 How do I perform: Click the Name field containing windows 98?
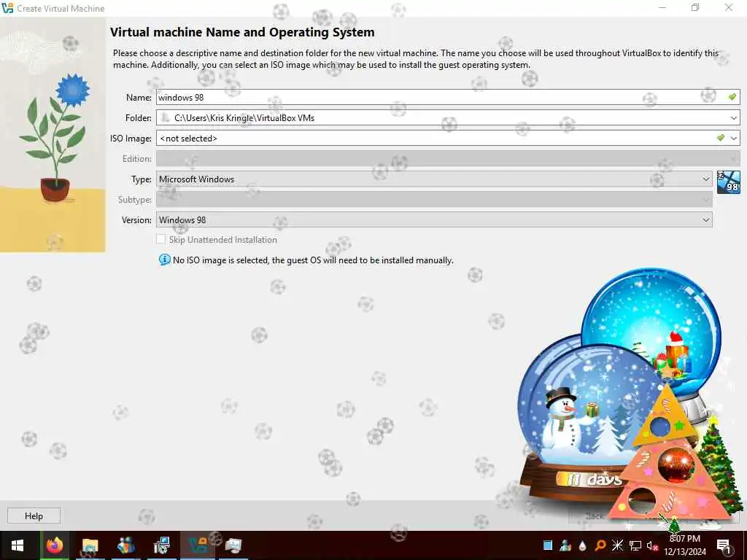(x=448, y=97)
